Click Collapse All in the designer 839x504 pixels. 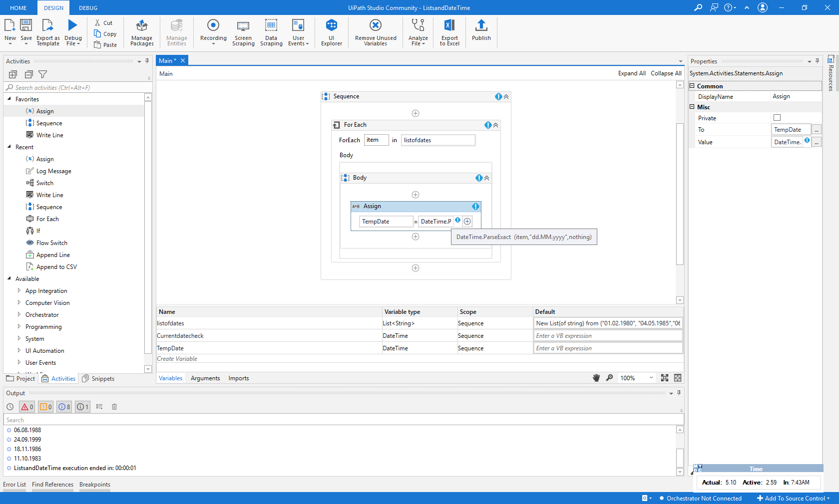pyautogui.click(x=666, y=73)
